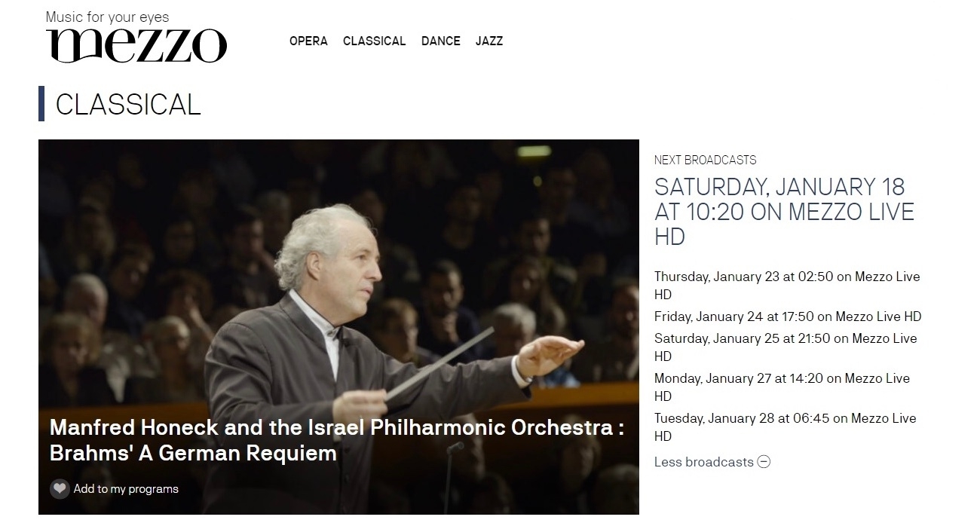Select the Friday, January 24 broadcast
This screenshot has height=526, width=980.
[x=787, y=317]
